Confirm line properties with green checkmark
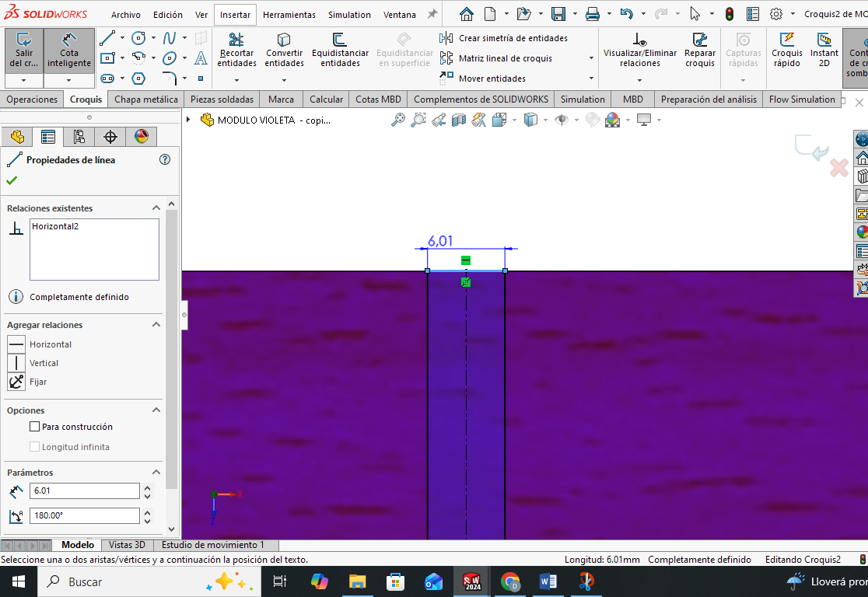This screenshot has height=597, width=868. pos(12,180)
